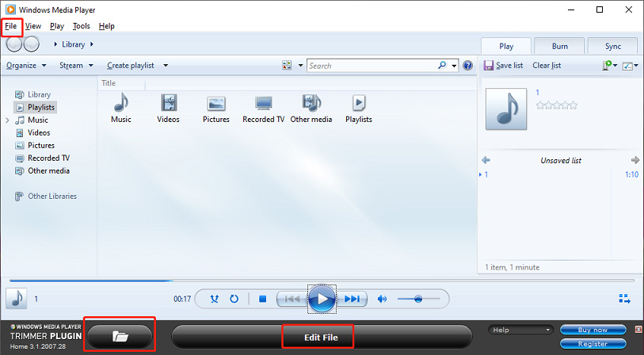
Task: Click Clear list
Action: 547,65
